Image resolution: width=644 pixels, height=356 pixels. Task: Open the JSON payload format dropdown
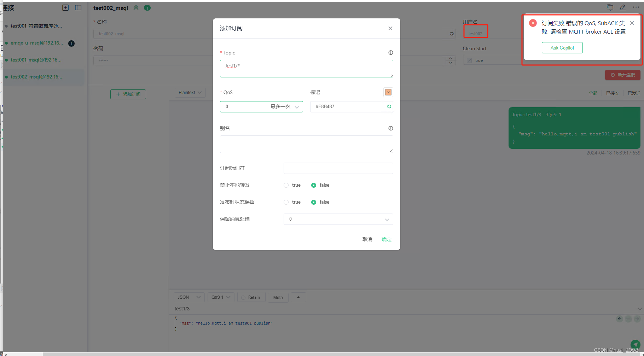click(x=189, y=297)
